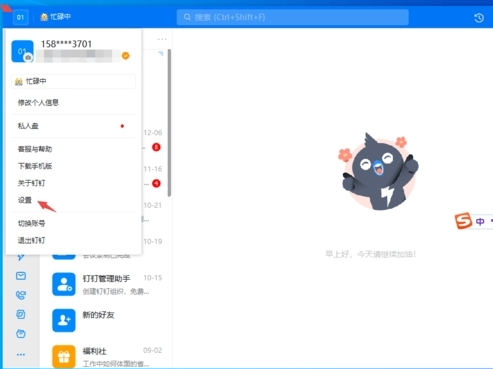Click the search box in the header
This screenshot has width=493, height=369.
point(292,17)
